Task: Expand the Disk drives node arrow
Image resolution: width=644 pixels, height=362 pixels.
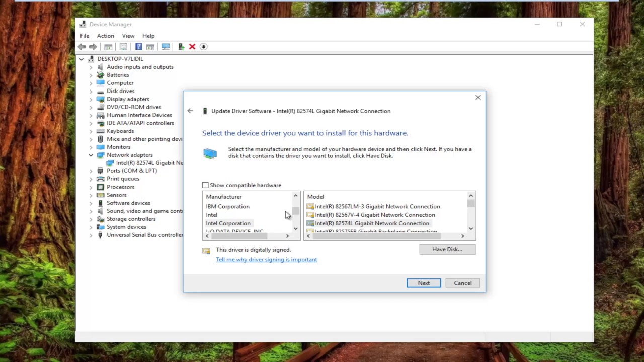Action: (x=91, y=91)
